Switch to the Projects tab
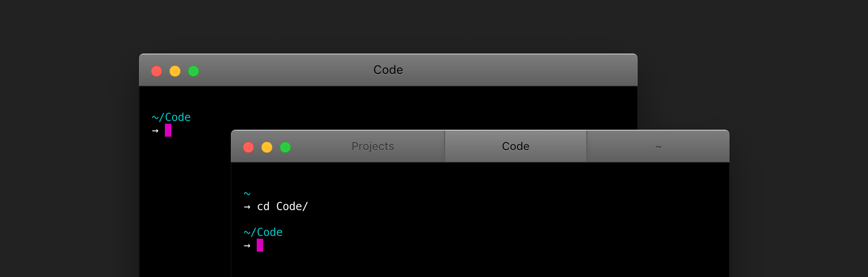The image size is (868, 277). click(373, 146)
